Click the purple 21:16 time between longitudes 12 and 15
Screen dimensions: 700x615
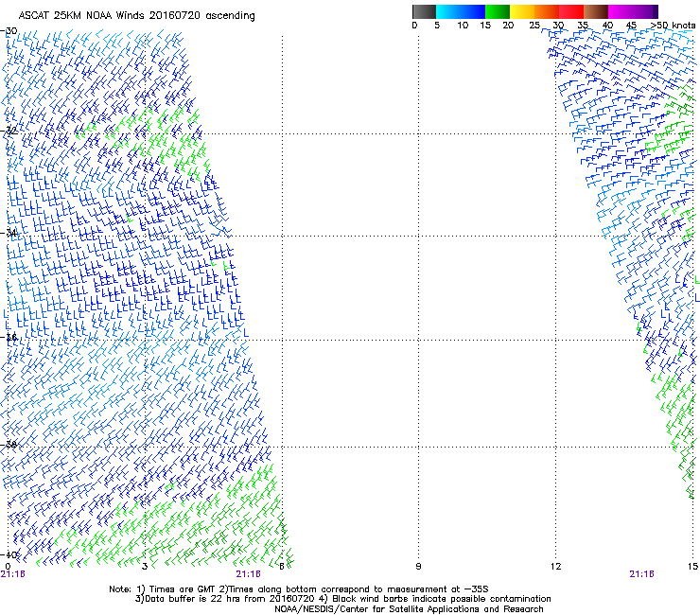tap(641, 574)
